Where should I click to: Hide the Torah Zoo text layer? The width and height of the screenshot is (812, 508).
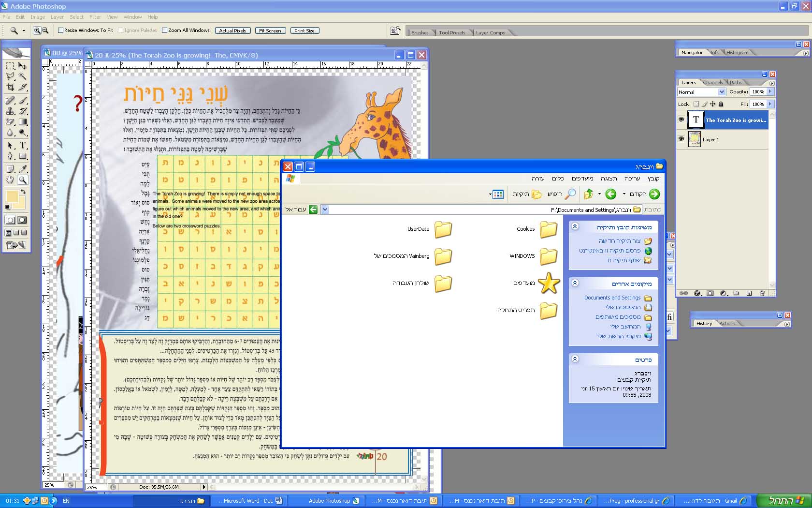click(x=681, y=120)
